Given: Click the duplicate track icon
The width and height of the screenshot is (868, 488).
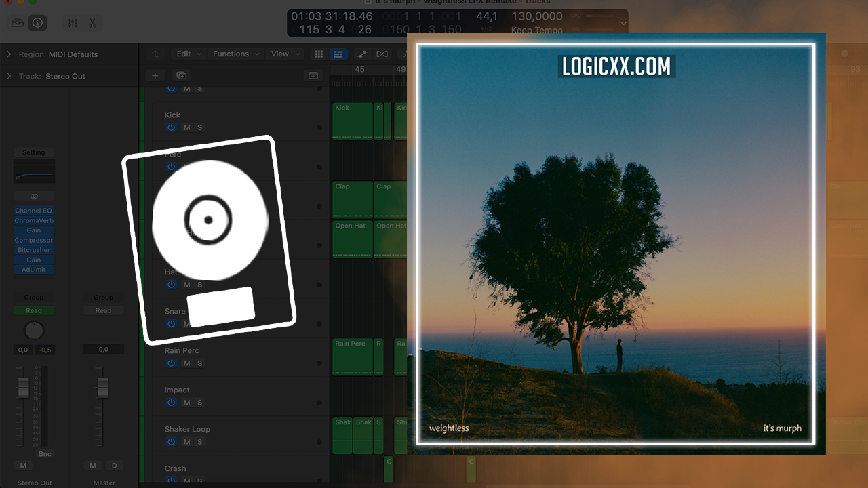Looking at the screenshot, I should pyautogui.click(x=181, y=76).
